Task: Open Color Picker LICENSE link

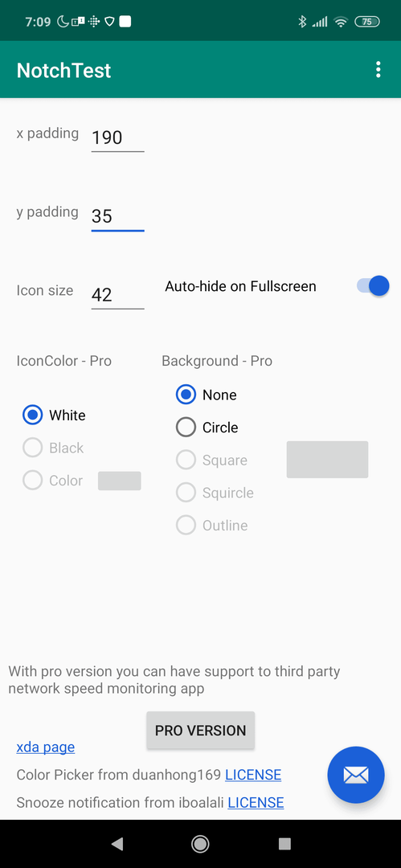Action: [x=253, y=775]
